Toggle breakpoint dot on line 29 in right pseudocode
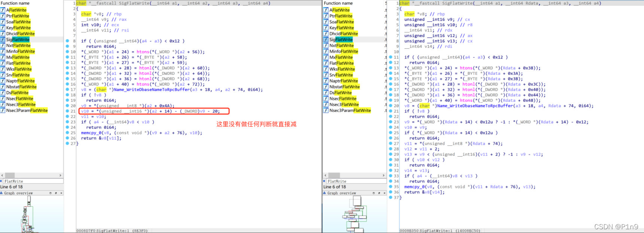This screenshot has width=644, height=233. [391, 154]
